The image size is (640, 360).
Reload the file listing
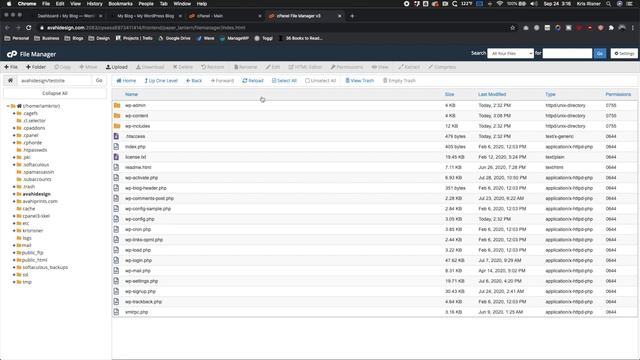point(253,81)
